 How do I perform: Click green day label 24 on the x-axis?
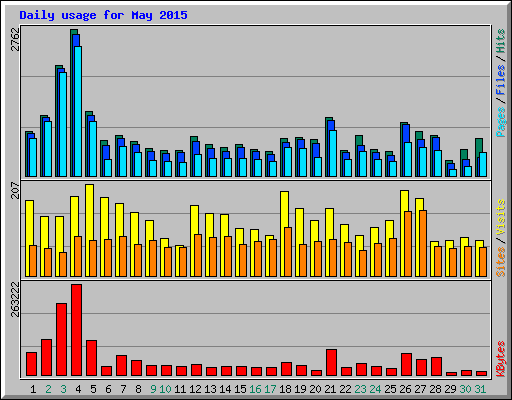(x=375, y=389)
